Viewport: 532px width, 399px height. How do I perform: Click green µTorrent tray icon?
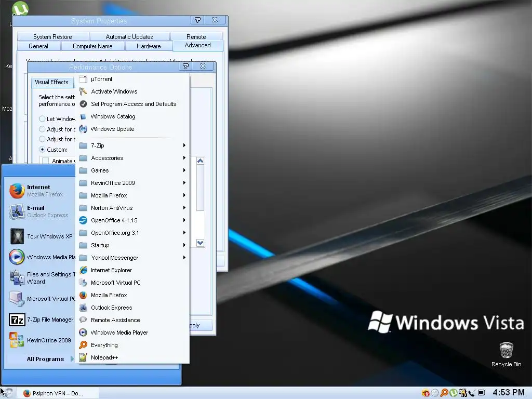[453, 393]
